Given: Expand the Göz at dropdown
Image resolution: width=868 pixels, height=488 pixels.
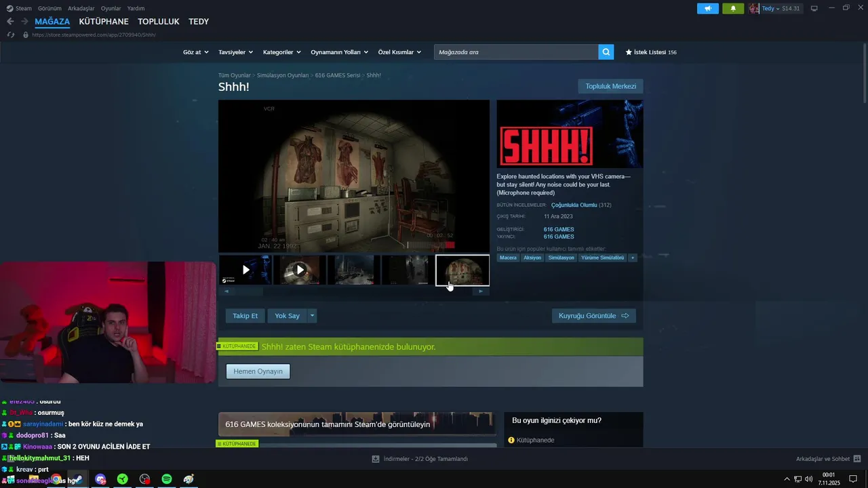Looking at the screenshot, I should coord(195,52).
